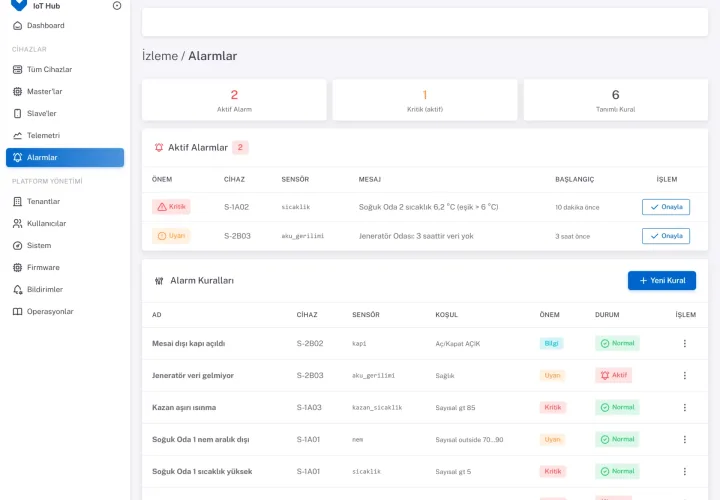Click the Bildirimler bell icon

[17, 290]
